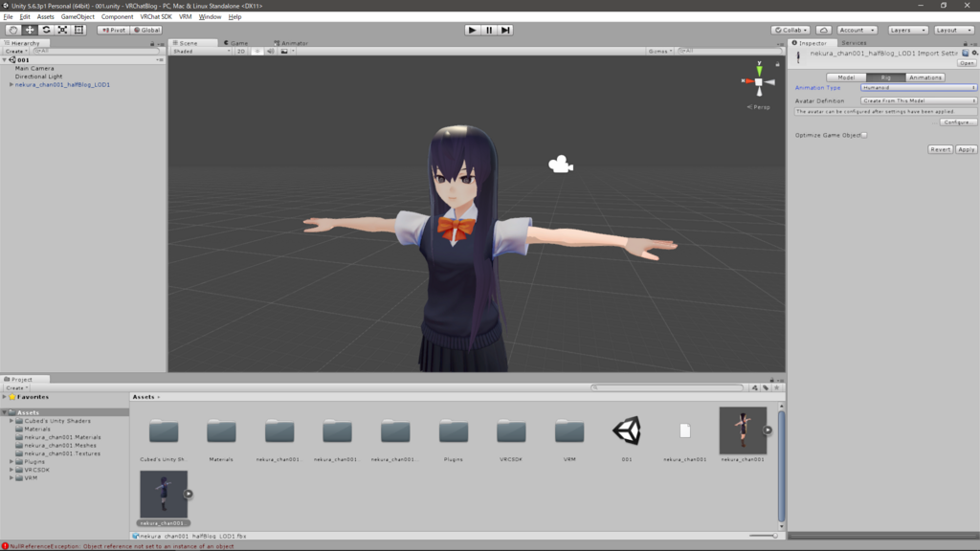Click the Pause button
The width and height of the screenshot is (980, 551).
[x=489, y=30]
